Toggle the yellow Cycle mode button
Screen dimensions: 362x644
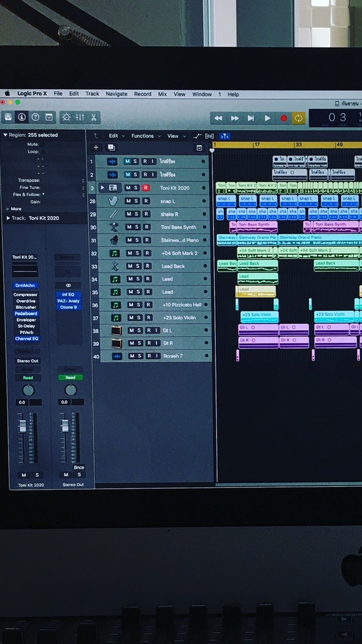(x=298, y=118)
